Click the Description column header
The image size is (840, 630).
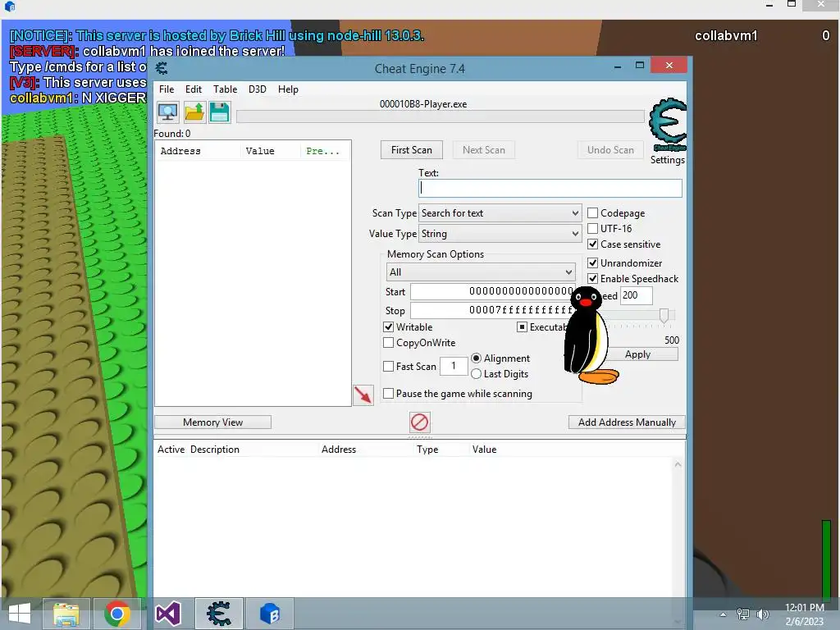(215, 450)
